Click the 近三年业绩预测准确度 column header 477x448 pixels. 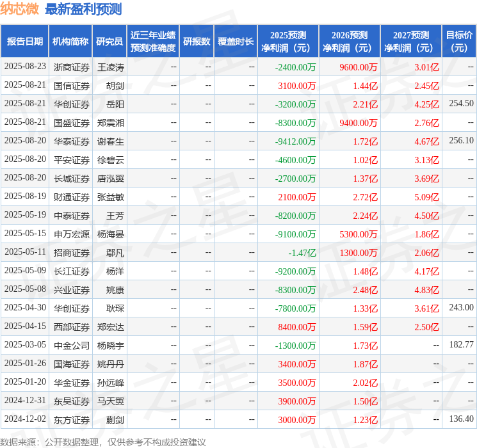coord(153,42)
